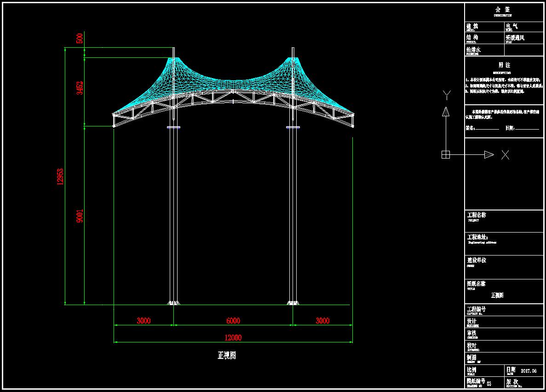
Task: Click the 附注 notes heading
Action: pos(504,65)
